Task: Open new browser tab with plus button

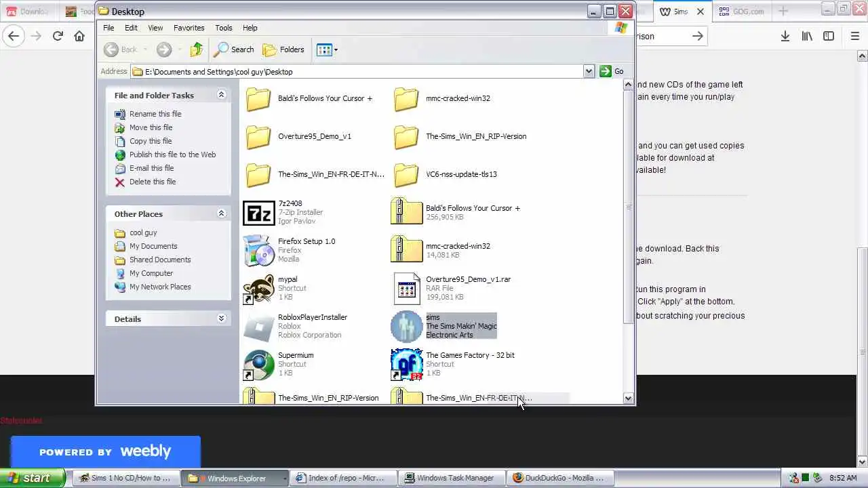Action: point(783,11)
